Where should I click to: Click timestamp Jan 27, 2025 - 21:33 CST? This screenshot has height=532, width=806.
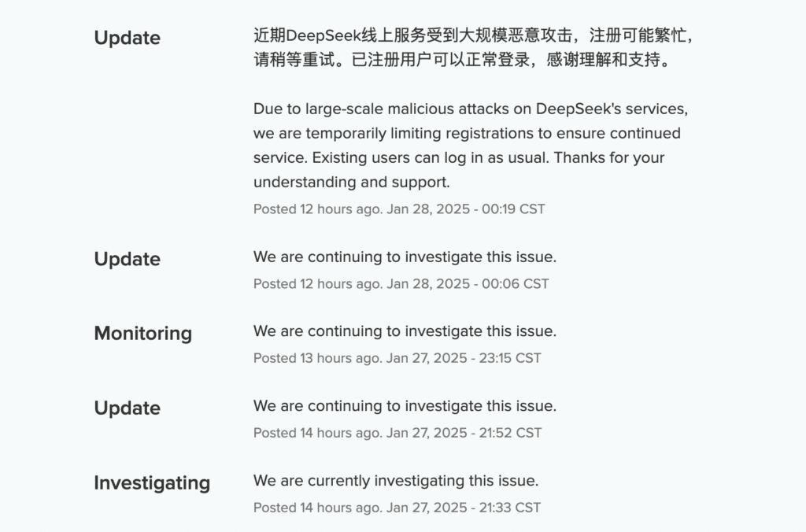pos(464,508)
